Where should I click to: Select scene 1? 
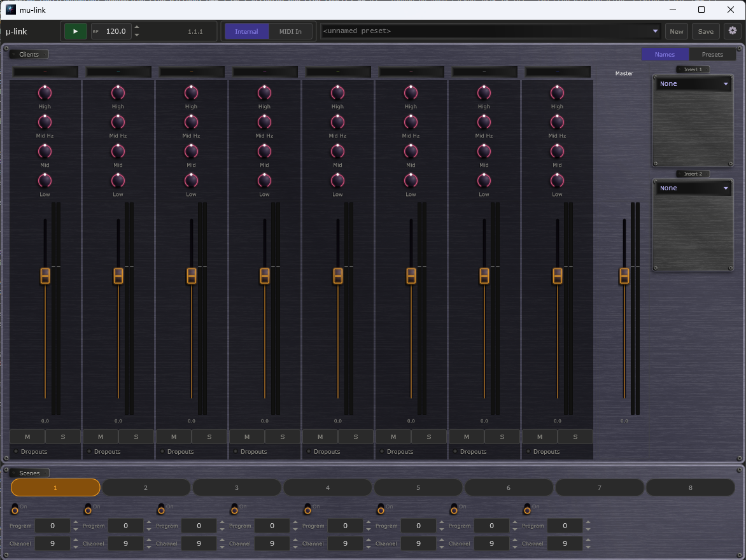coord(55,487)
